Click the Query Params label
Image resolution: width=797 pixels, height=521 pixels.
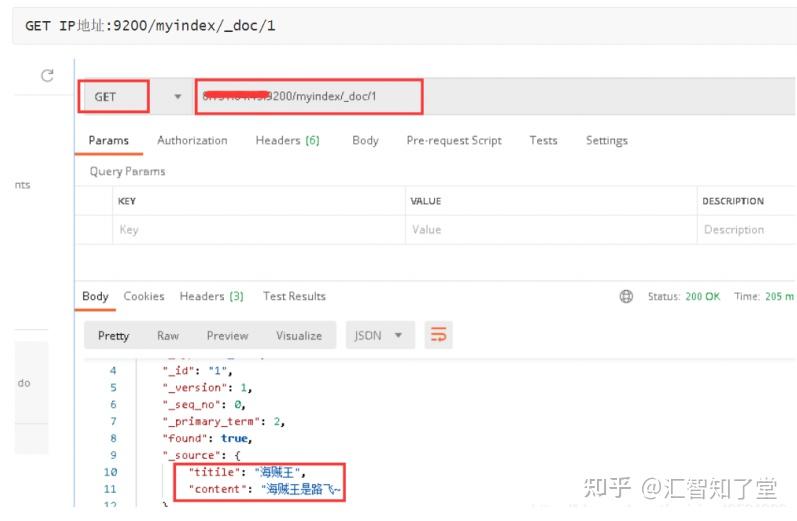click(127, 171)
